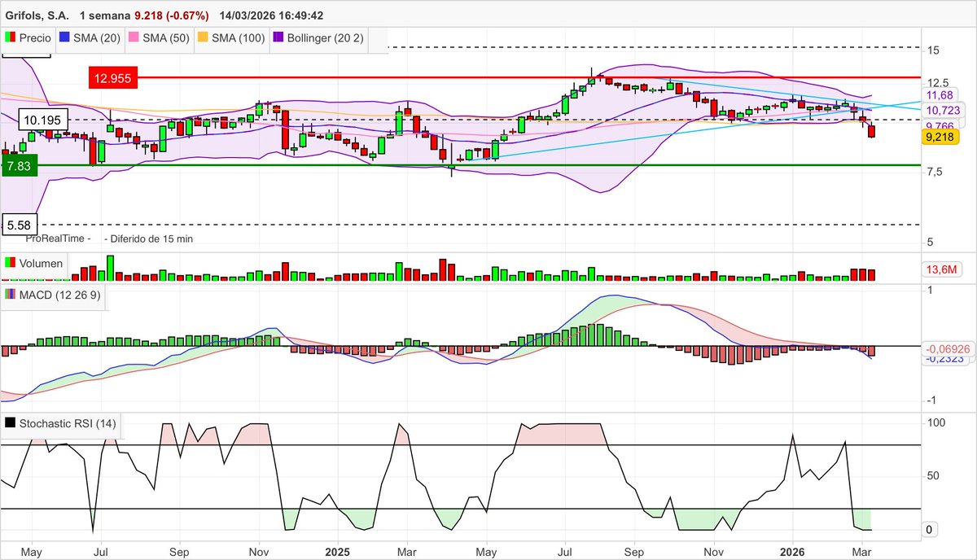Screen dimensions: 977x560
Task: Select the SMA (100) legend label
Action: [239, 37]
